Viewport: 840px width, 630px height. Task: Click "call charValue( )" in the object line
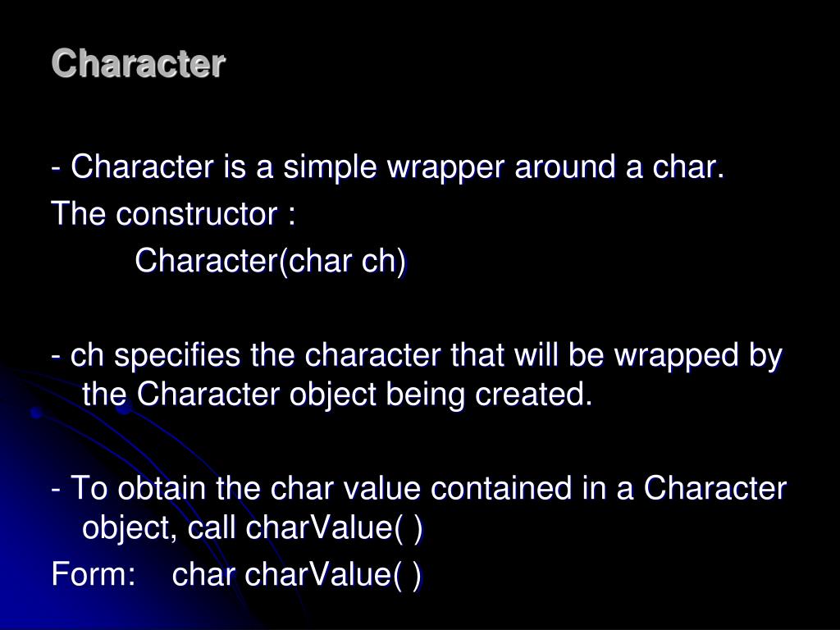[x=305, y=528]
